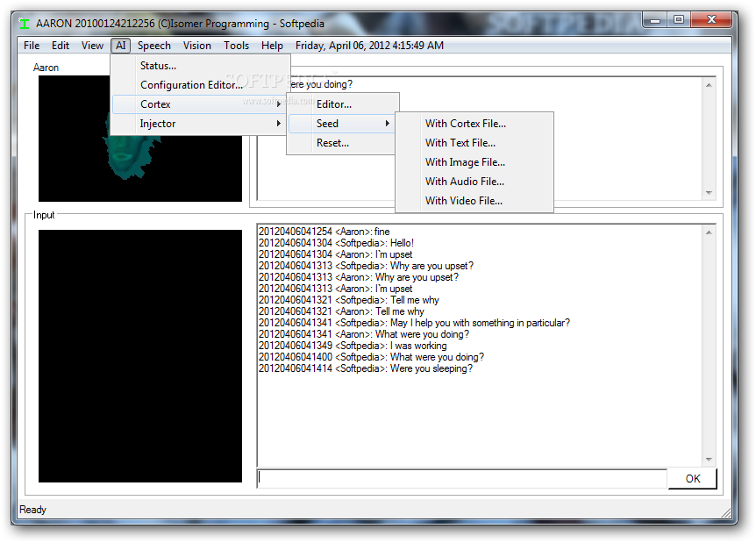The height and width of the screenshot is (543, 756).
Task: Open Configuration Editor... entry
Action: pyautogui.click(x=201, y=85)
